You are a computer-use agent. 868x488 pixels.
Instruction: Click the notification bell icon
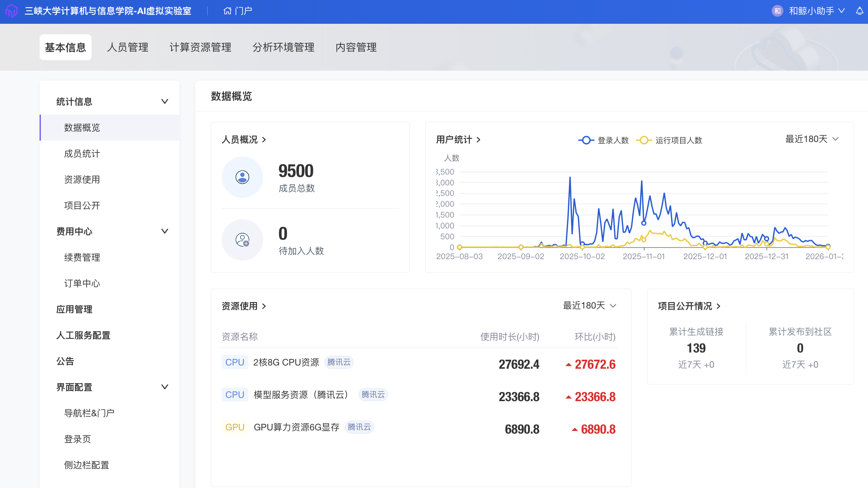[859, 11]
